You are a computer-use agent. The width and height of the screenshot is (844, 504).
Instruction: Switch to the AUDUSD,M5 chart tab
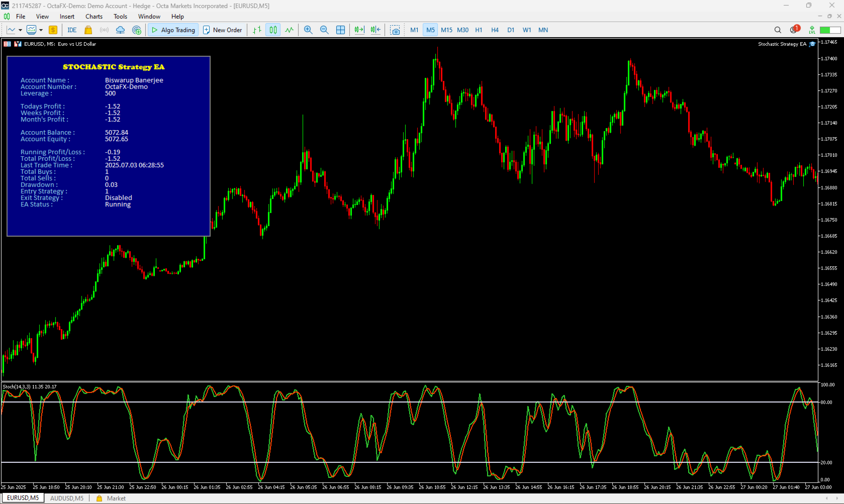(x=67, y=498)
